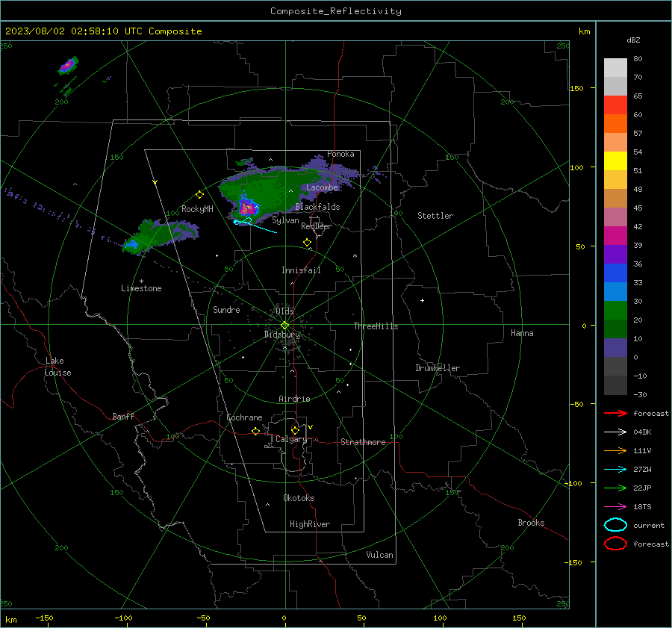Image resolution: width=672 pixels, height=628 pixels.
Task: Click the Calgary city label
Action: 291,439
